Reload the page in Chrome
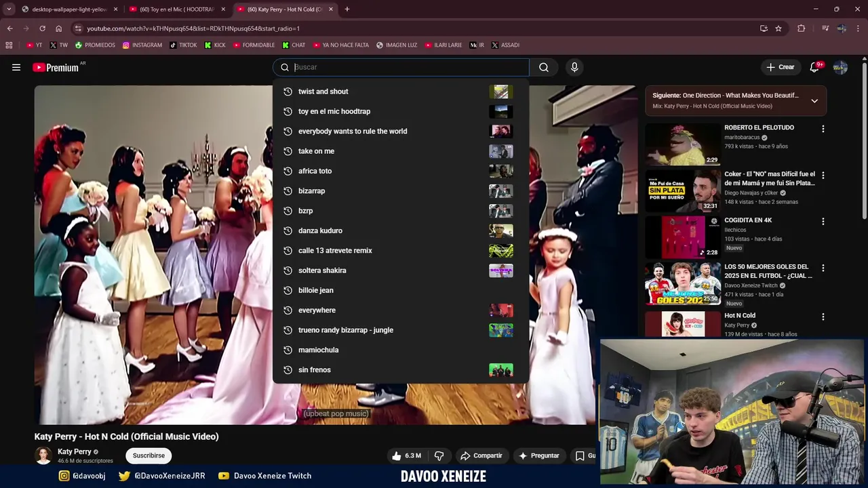Viewport: 868px width, 488px height. click(42, 28)
